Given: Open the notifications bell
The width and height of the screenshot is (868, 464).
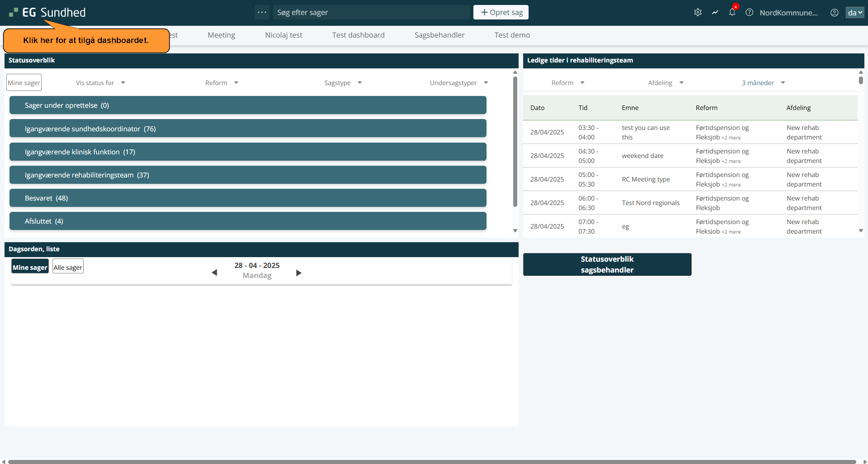Looking at the screenshot, I should 732,13.
